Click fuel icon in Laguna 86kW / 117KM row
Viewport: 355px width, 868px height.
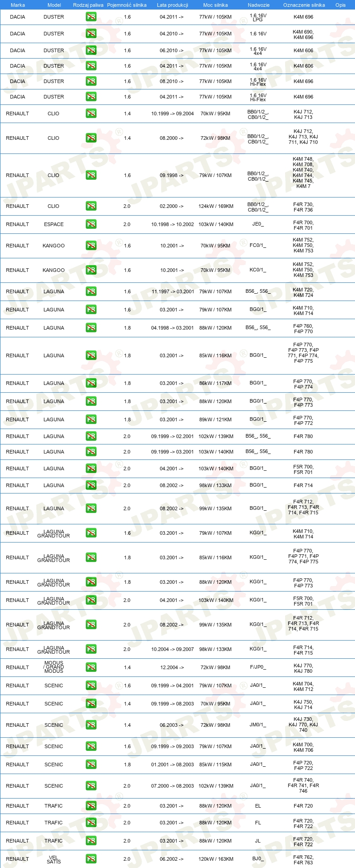(x=91, y=383)
